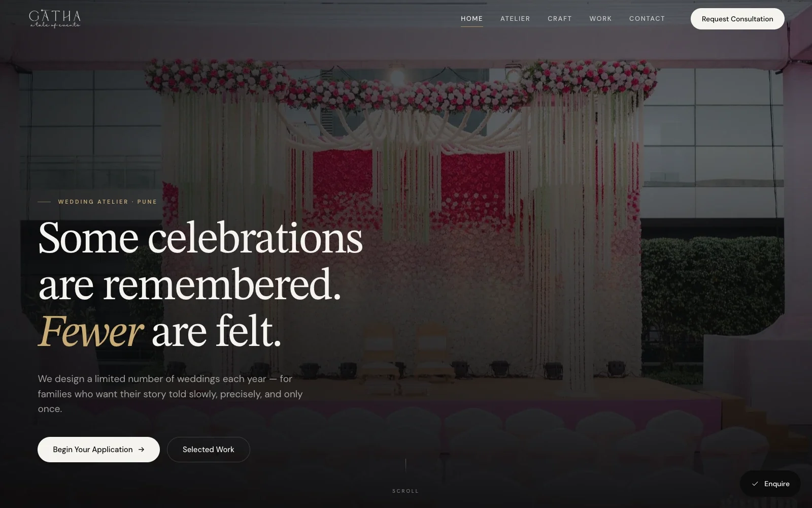Click the arrow icon in Begin Your Application
Viewport: 812px width, 508px height.
142,450
